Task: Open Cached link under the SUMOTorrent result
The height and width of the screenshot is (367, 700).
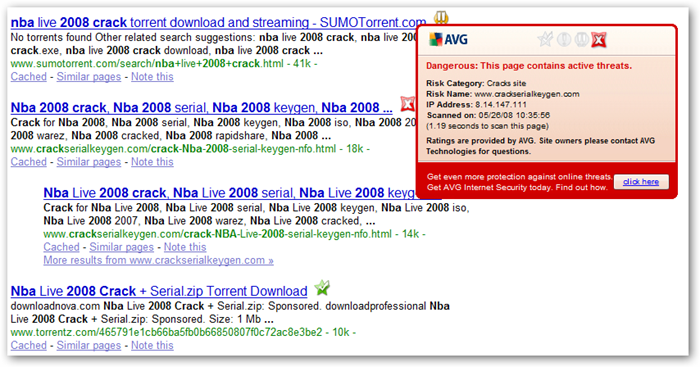Action: point(29,77)
